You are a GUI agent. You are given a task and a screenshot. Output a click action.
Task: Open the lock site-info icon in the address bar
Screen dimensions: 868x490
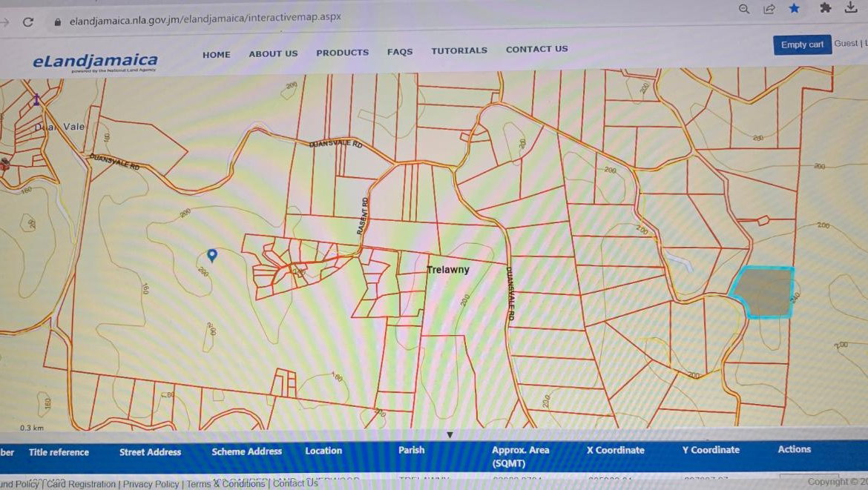57,22
